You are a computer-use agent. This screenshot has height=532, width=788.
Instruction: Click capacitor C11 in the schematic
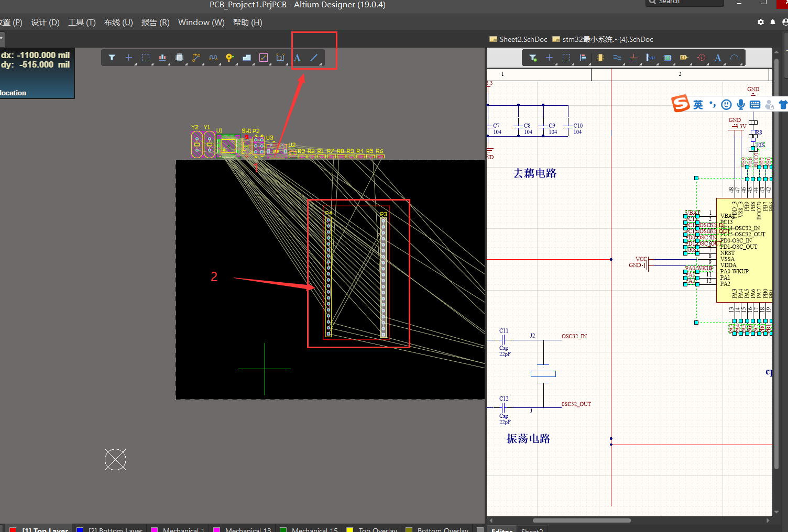coord(504,339)
